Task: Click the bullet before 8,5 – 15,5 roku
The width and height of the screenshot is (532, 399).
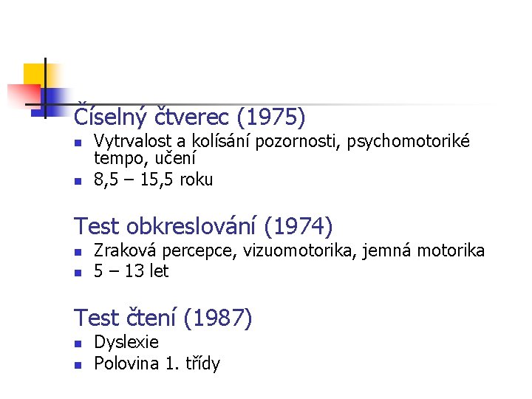Action: (78, 181)
